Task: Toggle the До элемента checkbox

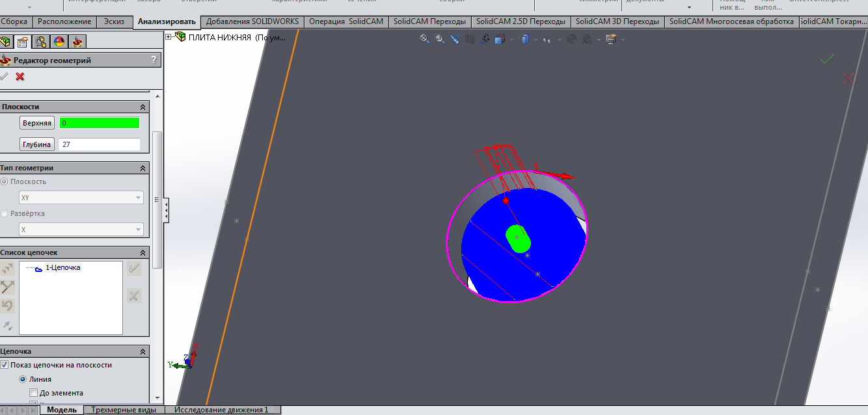Action: click(33, 393)
